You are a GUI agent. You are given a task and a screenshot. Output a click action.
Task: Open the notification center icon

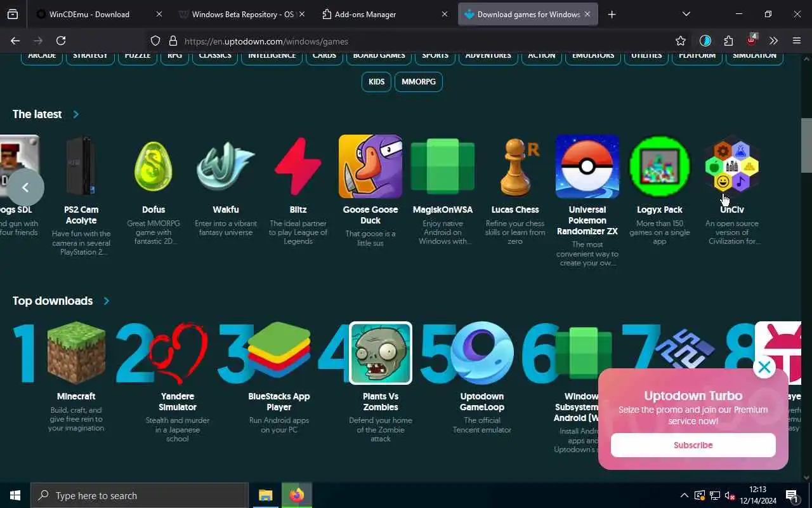click(x=792, y=495)
